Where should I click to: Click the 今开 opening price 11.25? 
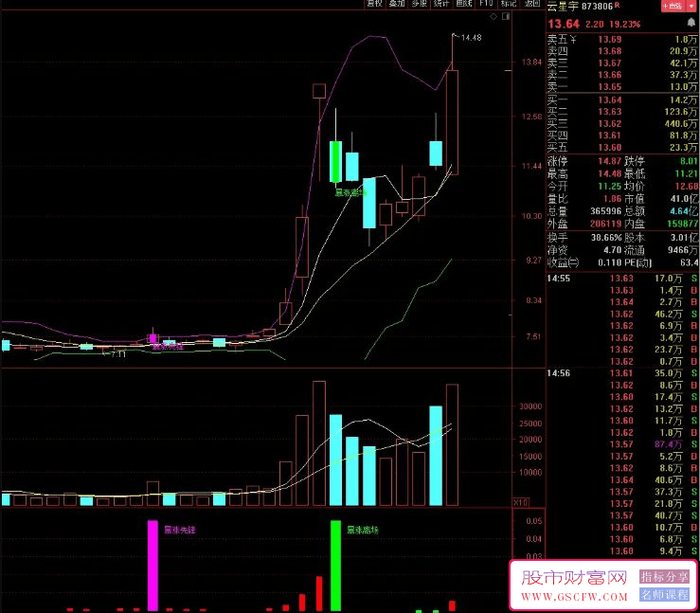610,187
